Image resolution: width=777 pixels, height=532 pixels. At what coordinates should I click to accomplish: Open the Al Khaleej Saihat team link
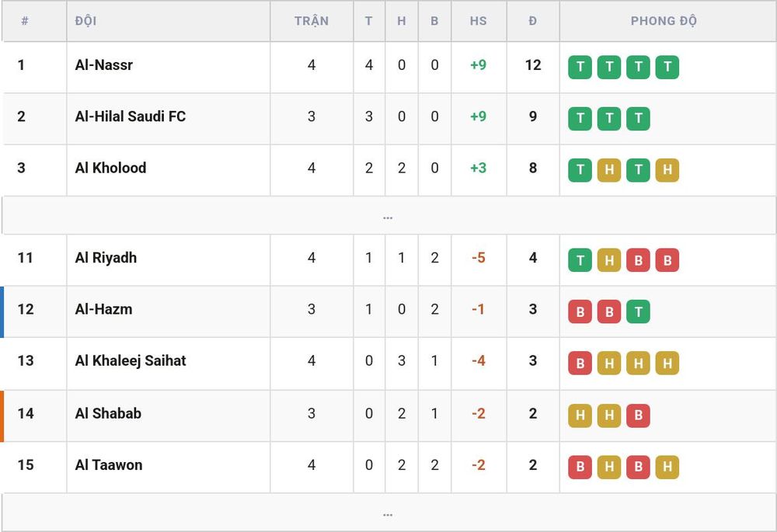click(x=131, y=360)
